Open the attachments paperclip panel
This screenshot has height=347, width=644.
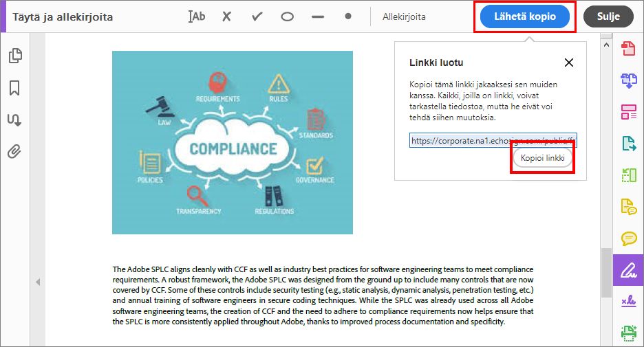[14, 152]
